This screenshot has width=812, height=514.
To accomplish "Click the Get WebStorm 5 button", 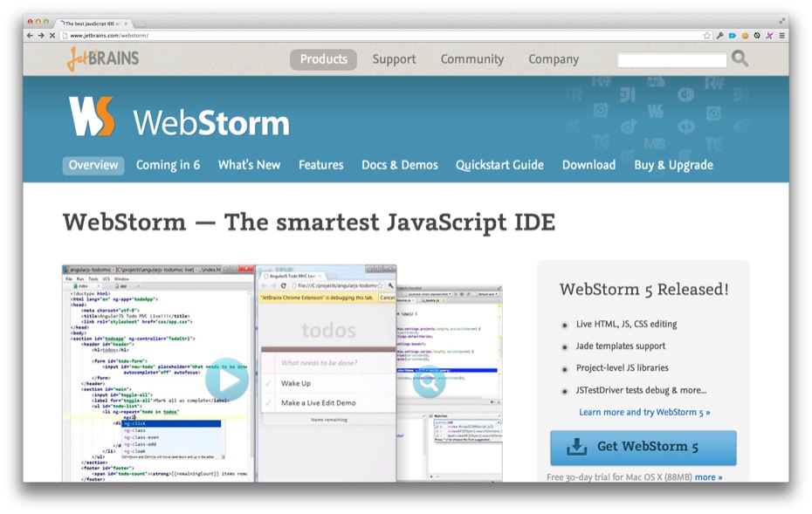I will (643, 448).
